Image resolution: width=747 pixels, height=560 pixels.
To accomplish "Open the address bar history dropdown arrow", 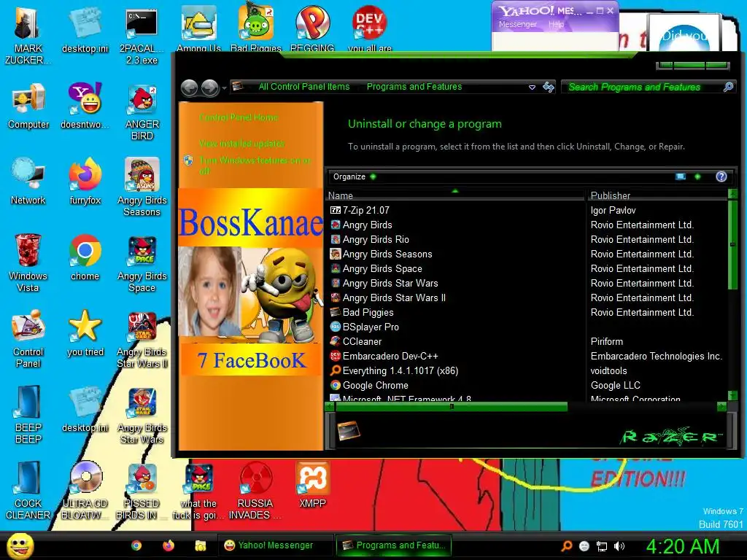I will [x=532, y=87].
